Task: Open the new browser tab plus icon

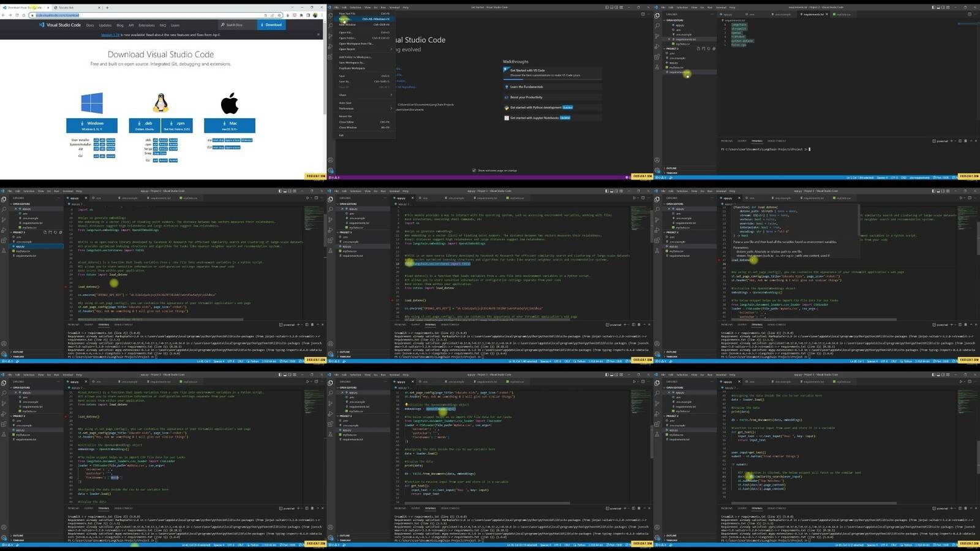Action: pyautogui.click(x=107, y=8)
